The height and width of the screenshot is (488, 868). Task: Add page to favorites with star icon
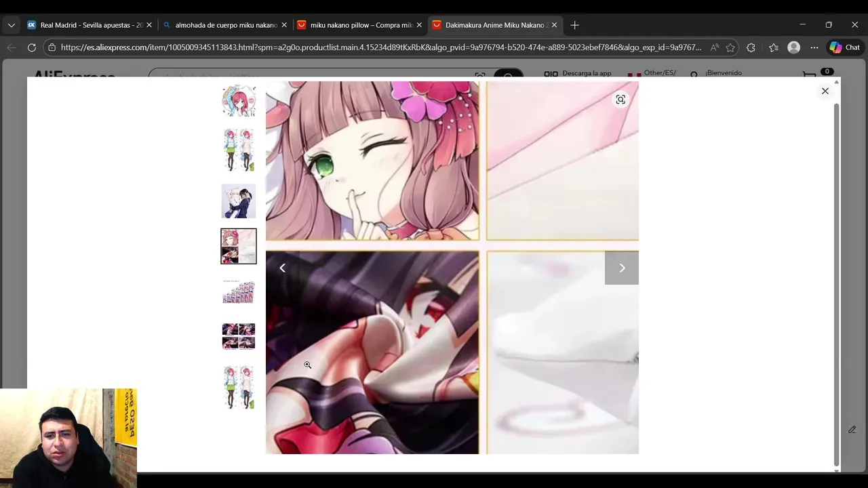click(x=730, y=47)
